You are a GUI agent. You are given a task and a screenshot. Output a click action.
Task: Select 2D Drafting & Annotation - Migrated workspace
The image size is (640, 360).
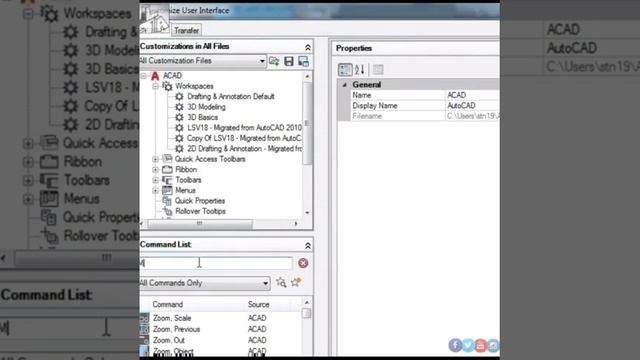(244, 149)
